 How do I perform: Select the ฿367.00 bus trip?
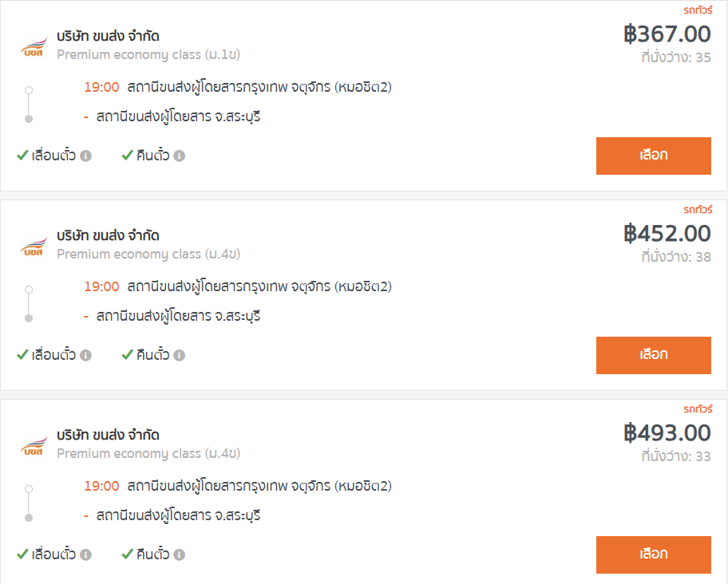(653, 156)
